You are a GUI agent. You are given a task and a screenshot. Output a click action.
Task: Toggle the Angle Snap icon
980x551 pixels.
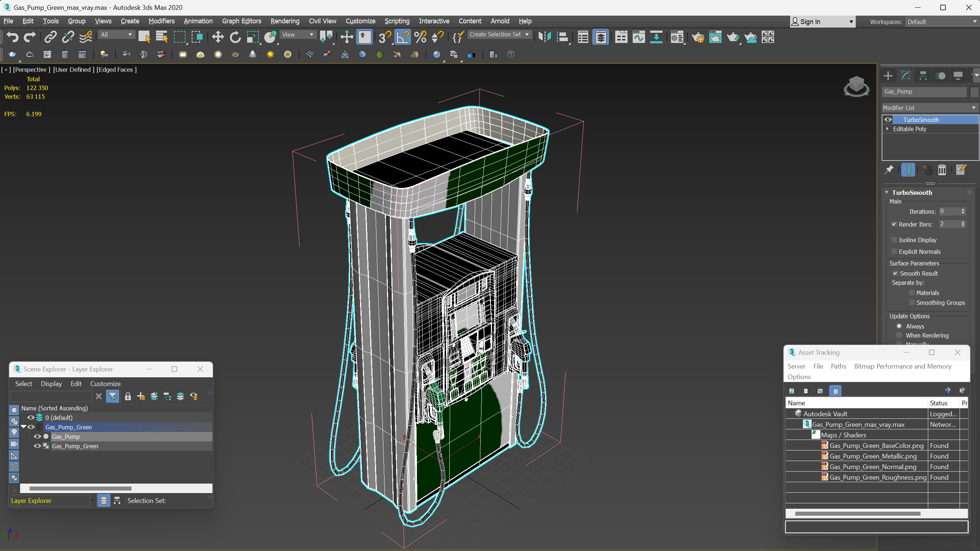(x=402, y=37)
